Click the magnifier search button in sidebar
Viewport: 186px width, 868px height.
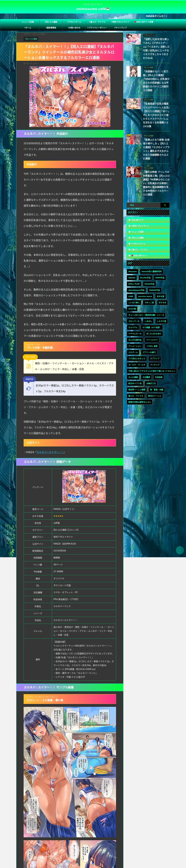point(165,205)
